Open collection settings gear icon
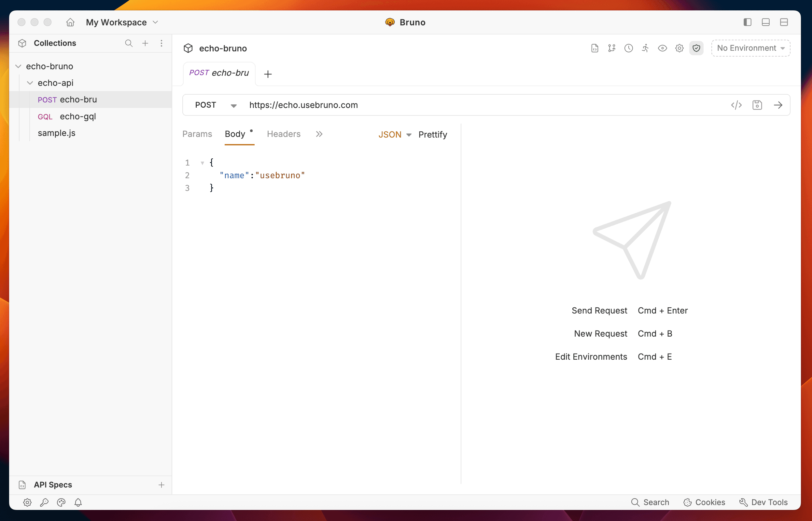 pos(679,48)
